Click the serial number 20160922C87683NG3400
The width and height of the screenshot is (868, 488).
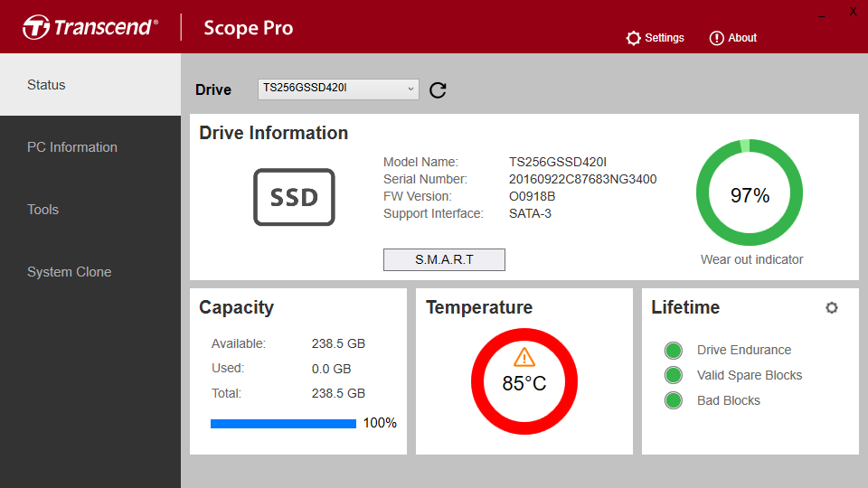click(583, 179)
